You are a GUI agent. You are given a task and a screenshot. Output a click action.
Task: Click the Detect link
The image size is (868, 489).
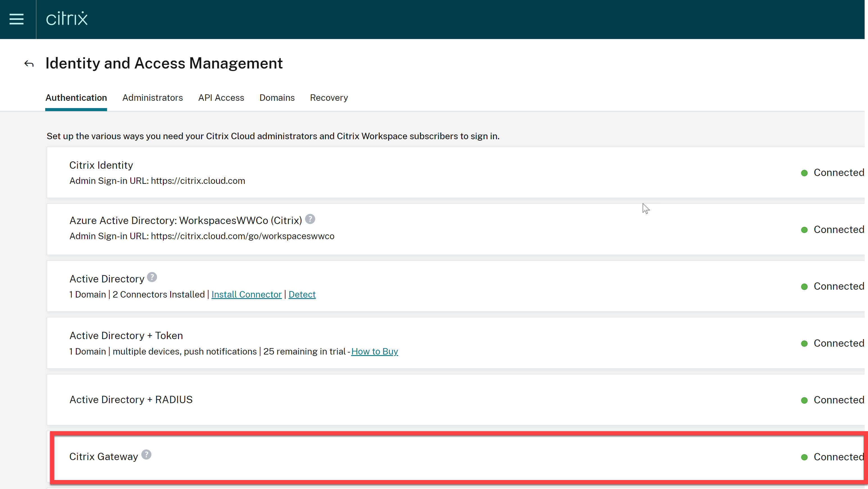click(x=302, y=294)
